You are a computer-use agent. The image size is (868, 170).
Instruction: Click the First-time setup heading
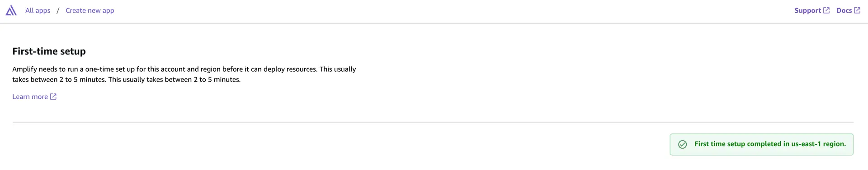[49, 51]
